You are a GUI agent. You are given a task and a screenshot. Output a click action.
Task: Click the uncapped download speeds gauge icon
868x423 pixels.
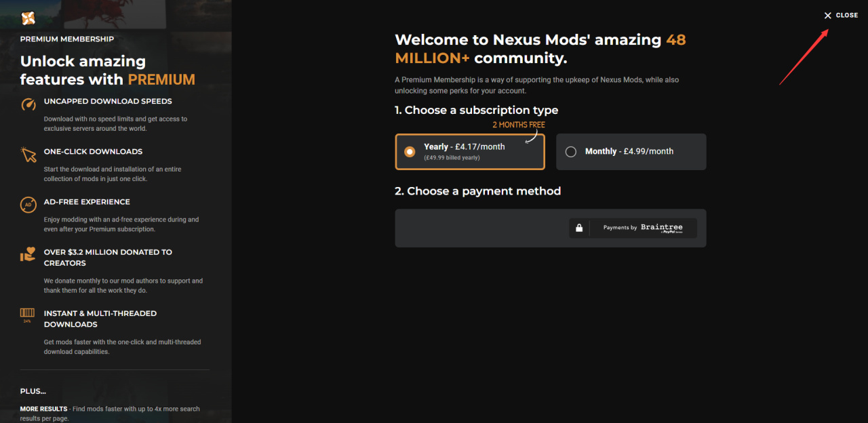click(28, 104)
